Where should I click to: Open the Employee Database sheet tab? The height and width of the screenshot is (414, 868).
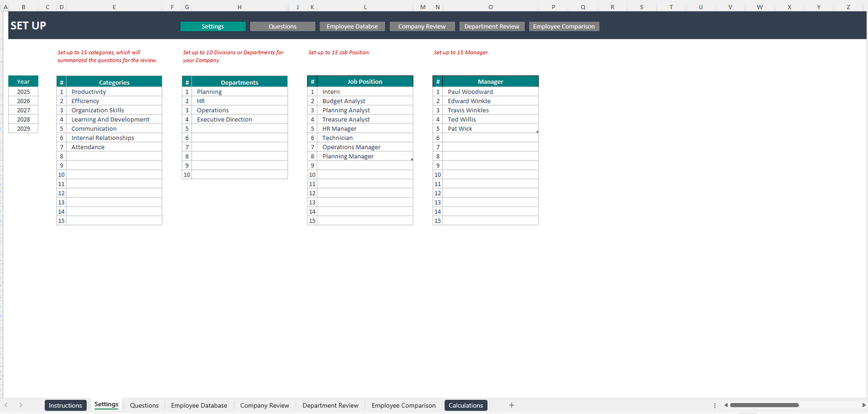click(199, 405)
